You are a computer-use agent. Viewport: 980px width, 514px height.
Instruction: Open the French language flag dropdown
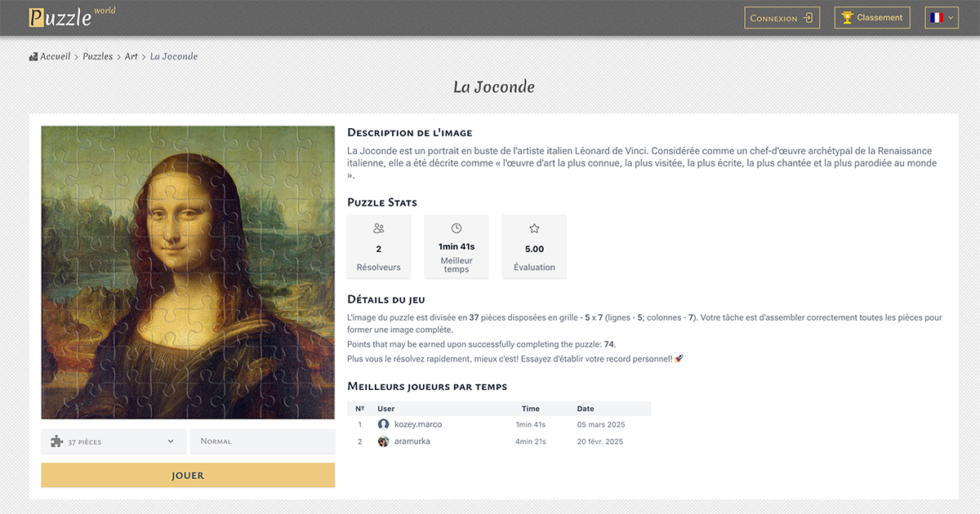(941, 16)
